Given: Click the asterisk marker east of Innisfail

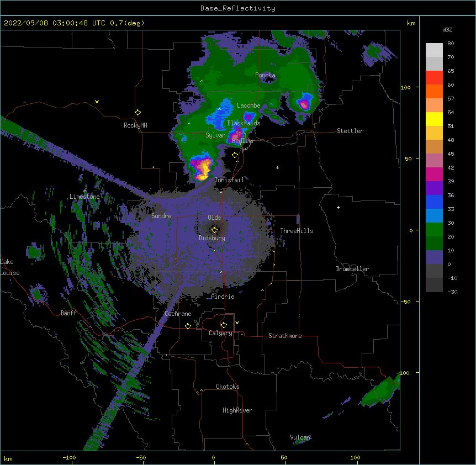Looking at the screenshot, I should (277, 168).
